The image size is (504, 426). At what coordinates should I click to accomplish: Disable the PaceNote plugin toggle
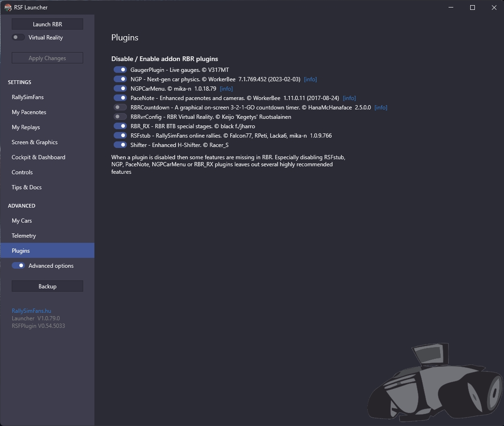coord(120,98)
